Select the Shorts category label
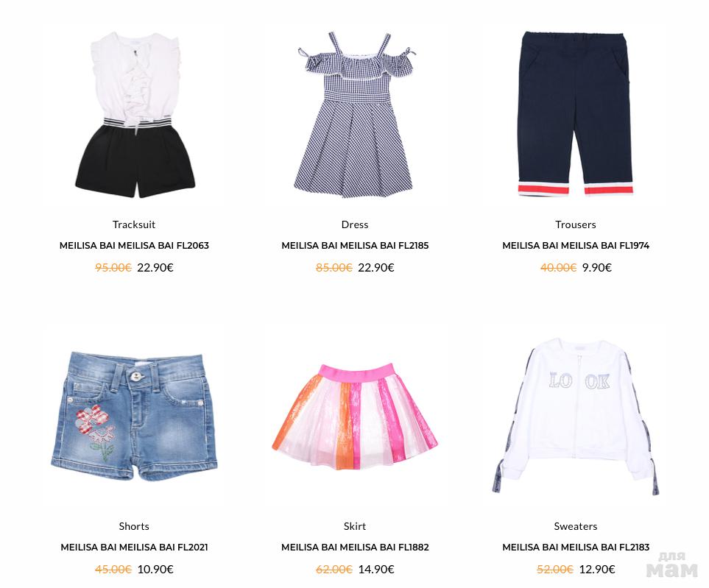 coord(134,526)
